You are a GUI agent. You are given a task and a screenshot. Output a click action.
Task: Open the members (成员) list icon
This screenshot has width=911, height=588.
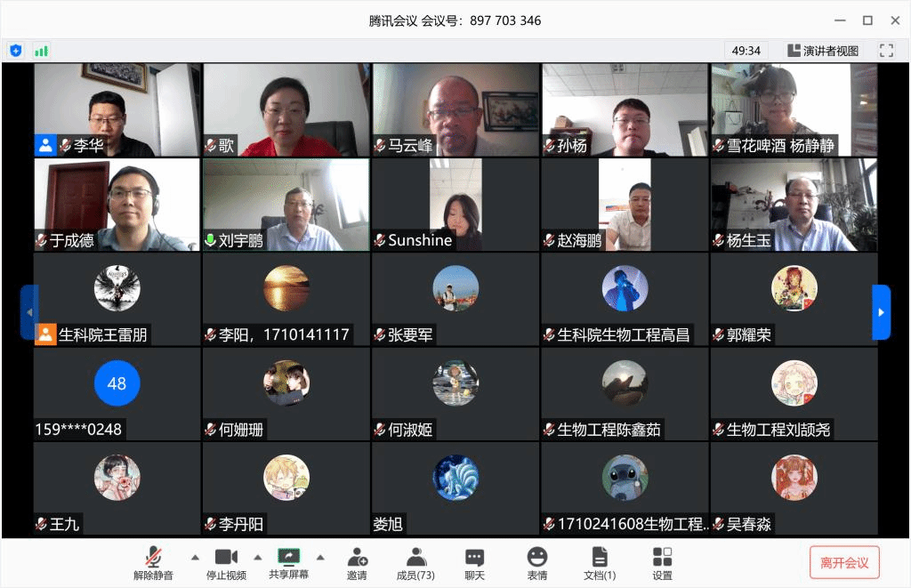coord(415,563)
